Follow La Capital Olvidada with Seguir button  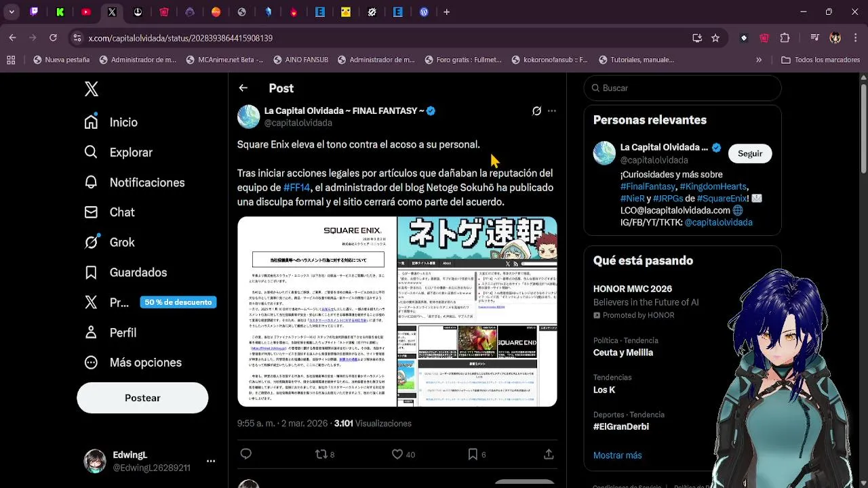pyautogui.click(x=750, y=153)
